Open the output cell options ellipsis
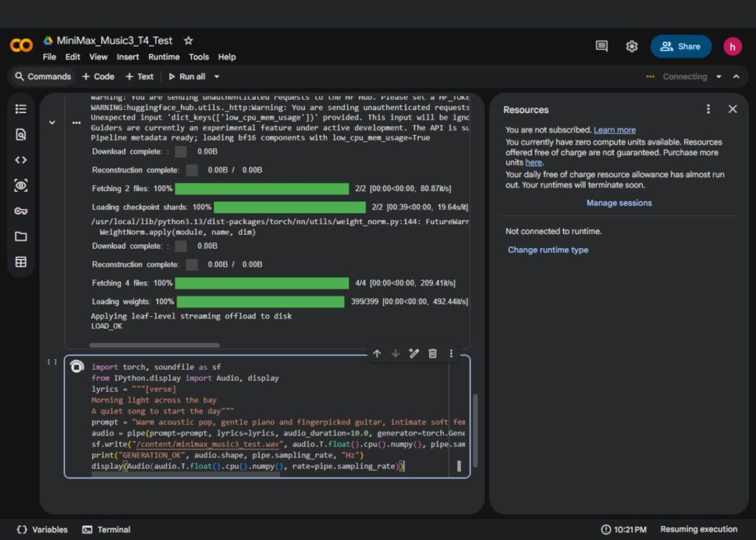 tap(76, 123)
